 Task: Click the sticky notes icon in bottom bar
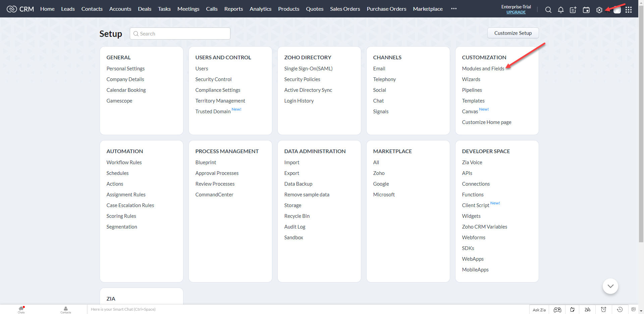point(573,310)
